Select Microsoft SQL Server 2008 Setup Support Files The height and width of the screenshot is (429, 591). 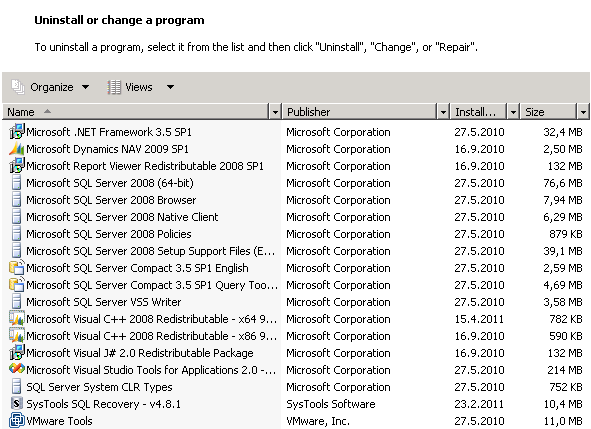(151, 251)
